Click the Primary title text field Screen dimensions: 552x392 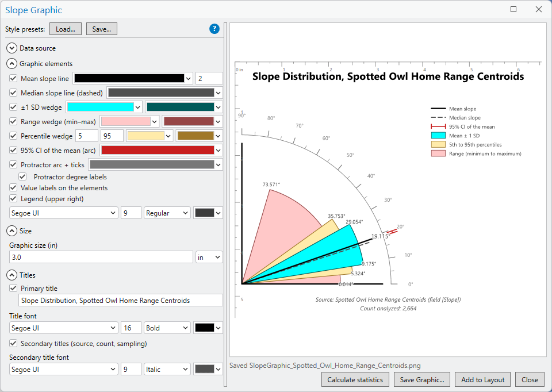point(120,301)
